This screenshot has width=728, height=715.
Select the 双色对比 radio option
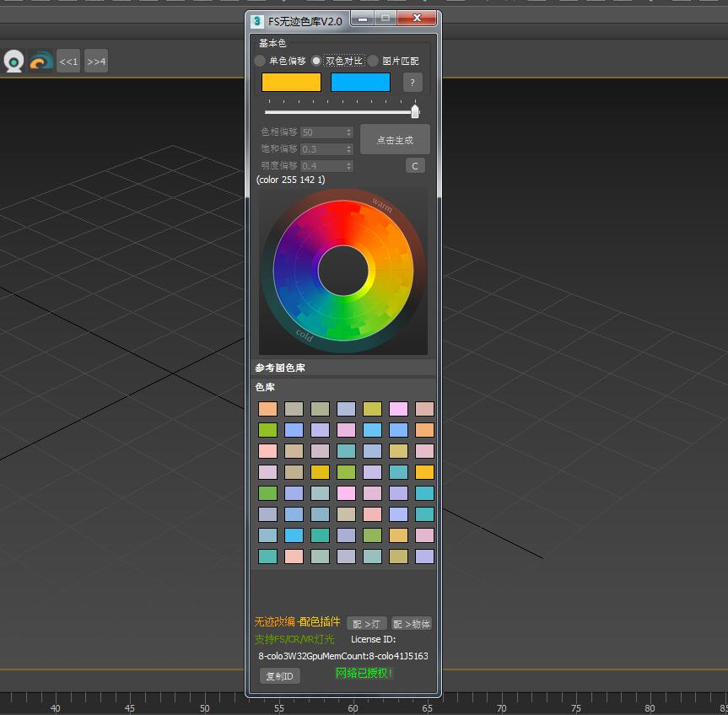pos(317,61)
